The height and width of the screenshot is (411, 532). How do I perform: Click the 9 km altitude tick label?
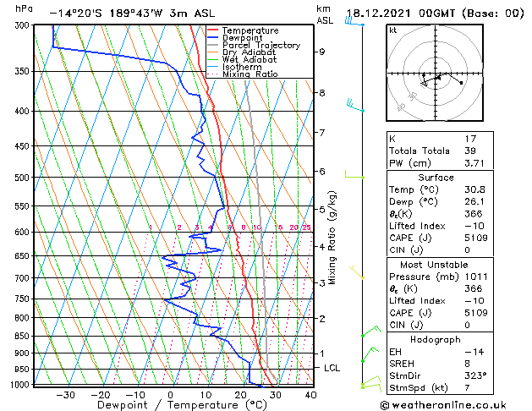(321, 52)
